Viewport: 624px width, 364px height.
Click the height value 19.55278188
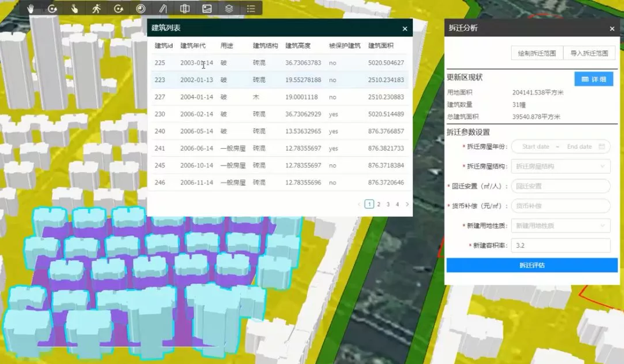(x=303, y=80)
